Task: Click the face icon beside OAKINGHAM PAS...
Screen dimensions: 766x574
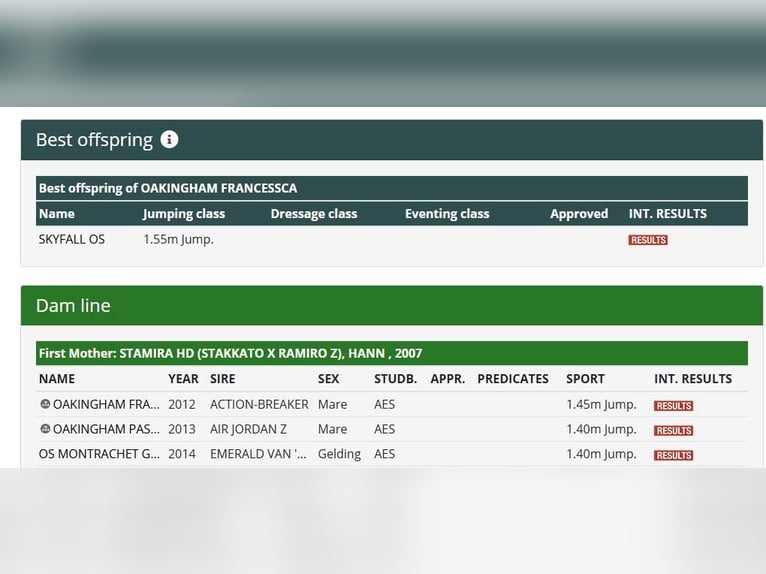Action: 45,428
